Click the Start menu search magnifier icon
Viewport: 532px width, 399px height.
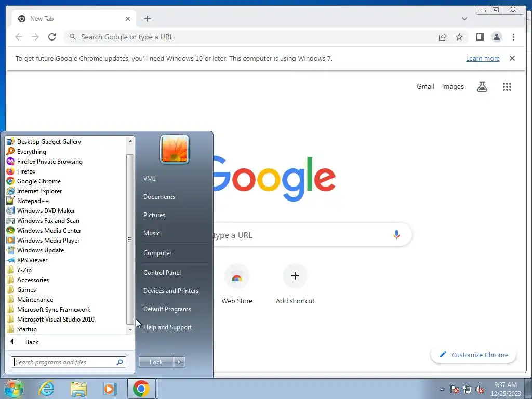[x=119, y=362]
